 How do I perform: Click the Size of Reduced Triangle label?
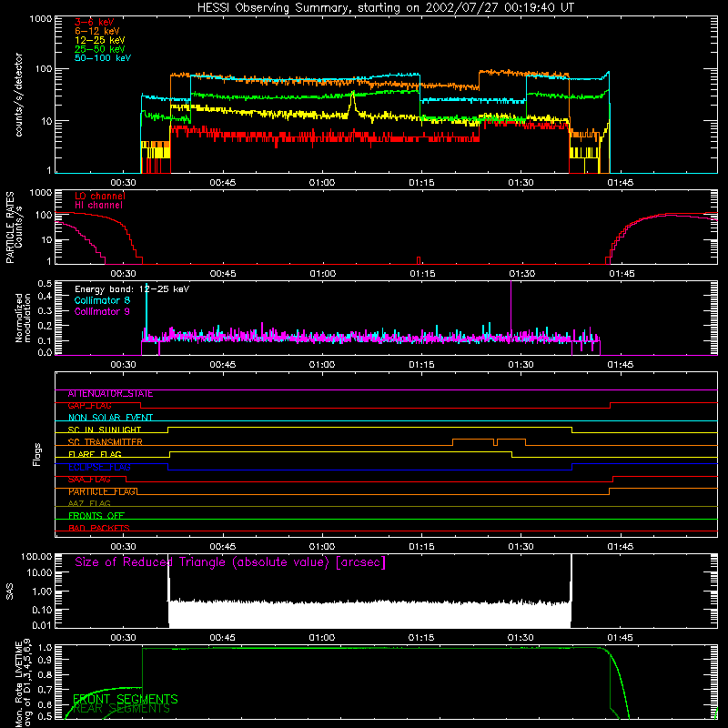click(x=230, y=562)
